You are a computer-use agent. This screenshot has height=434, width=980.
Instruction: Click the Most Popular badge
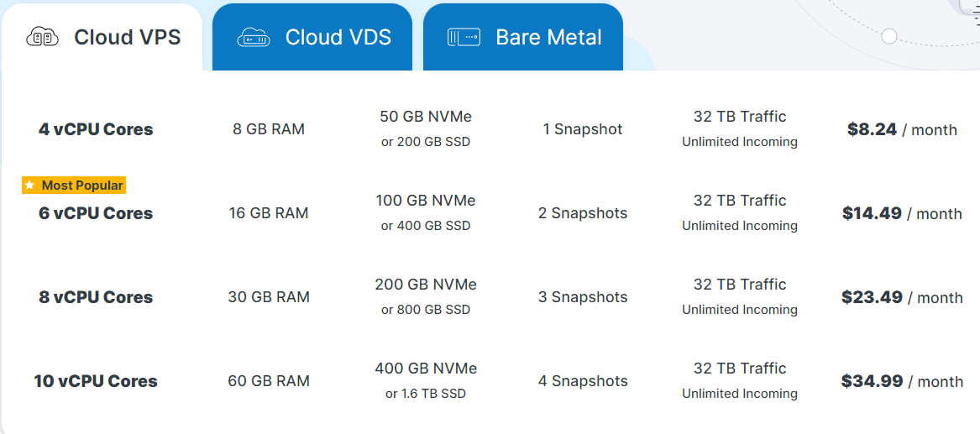74,186
